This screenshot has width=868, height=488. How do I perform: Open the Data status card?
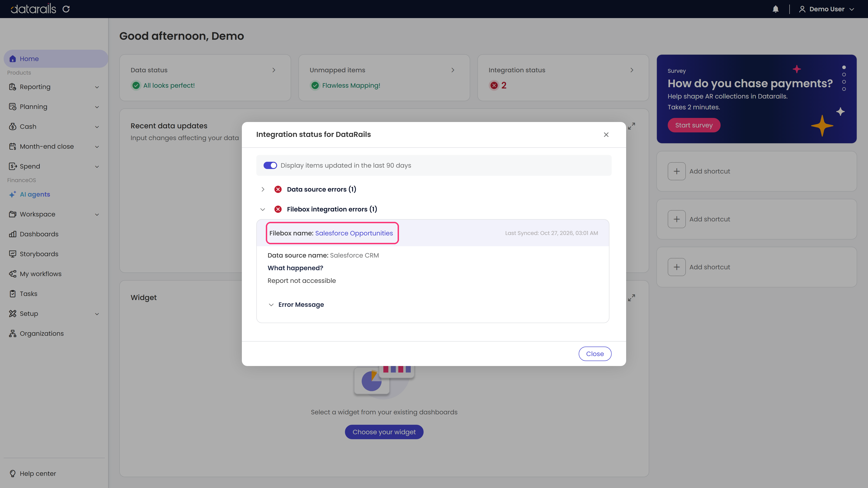click(x=205, y=78)
